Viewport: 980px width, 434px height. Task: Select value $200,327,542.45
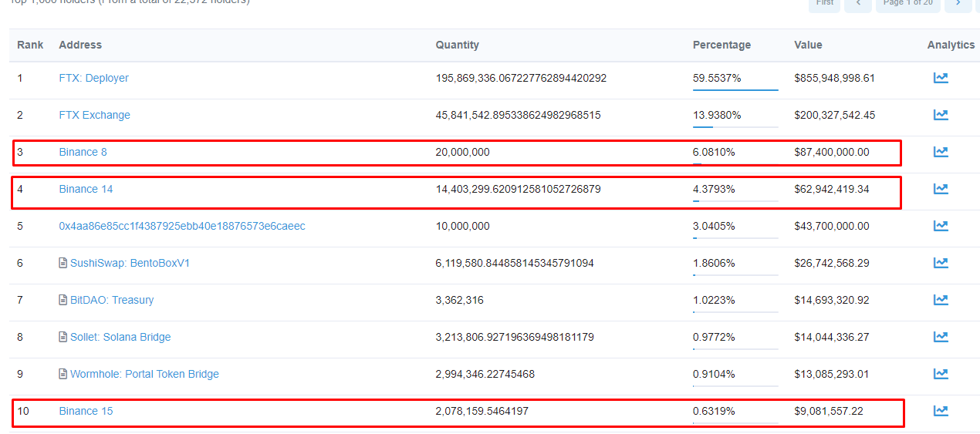click(x=834, y=115)
